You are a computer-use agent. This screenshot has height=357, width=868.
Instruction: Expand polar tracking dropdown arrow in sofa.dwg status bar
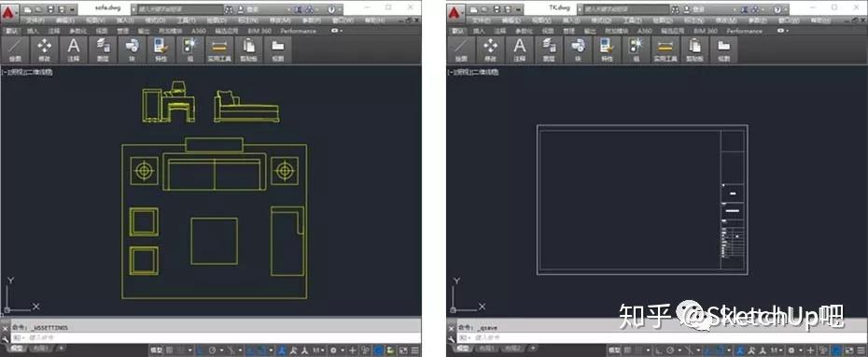[221, 350]
